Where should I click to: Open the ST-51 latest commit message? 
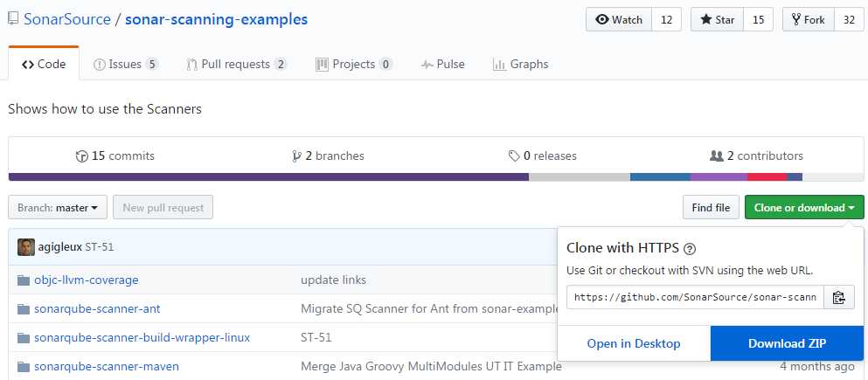(x=100, y=246)
